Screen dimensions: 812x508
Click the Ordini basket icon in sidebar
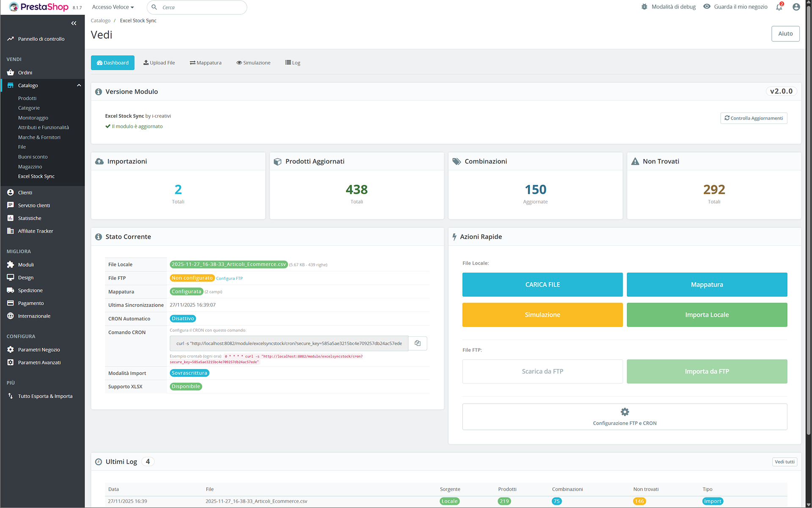click(x=11, y=73)
